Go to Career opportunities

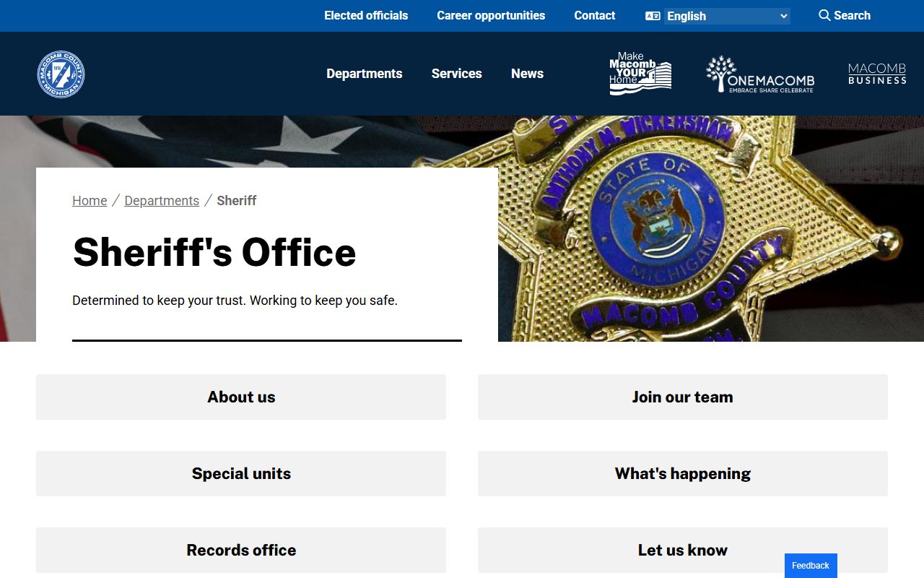coord(491,15)
